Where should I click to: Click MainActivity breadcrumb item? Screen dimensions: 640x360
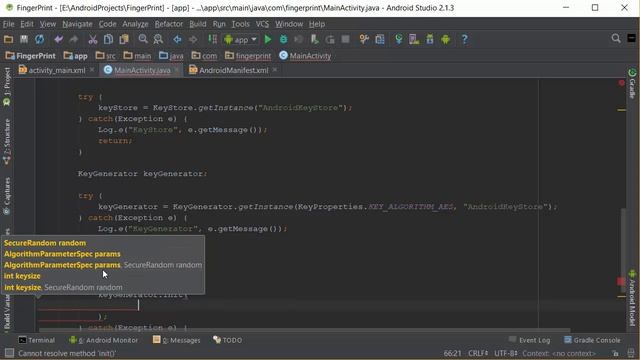(x=305, y=56)
